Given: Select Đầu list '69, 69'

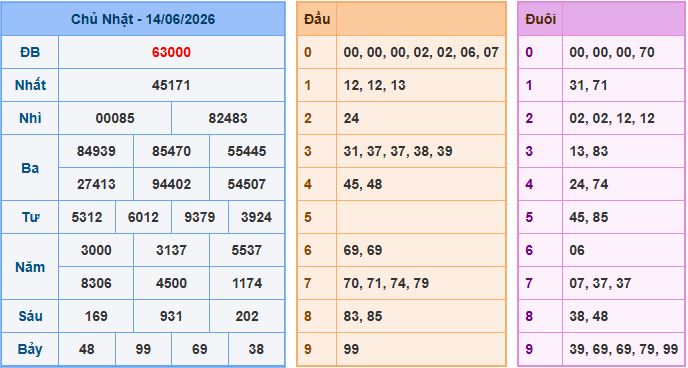Looking at the screenshot, I should tap(362, 250).
